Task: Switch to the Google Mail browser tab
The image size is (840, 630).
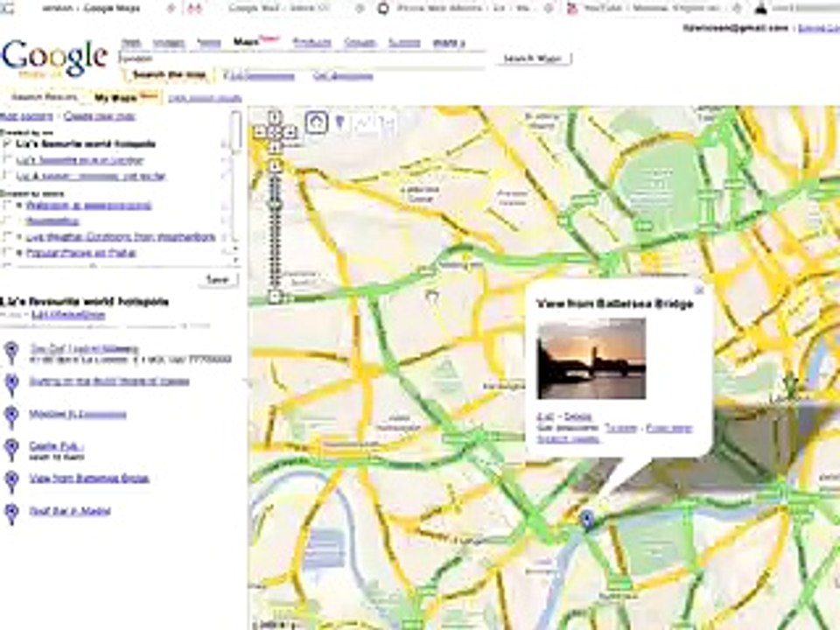Action: pyautogui.click(x=274, y=8)
